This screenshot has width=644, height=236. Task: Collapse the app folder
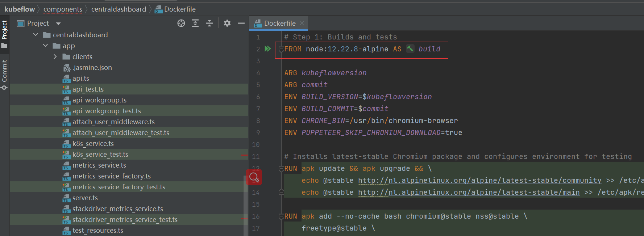tap(45, 46)
